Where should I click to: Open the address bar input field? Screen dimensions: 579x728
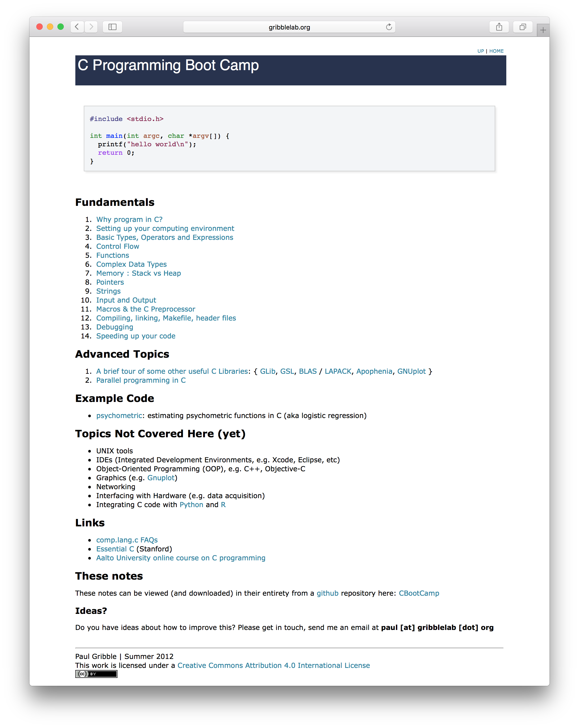point(290,27)
